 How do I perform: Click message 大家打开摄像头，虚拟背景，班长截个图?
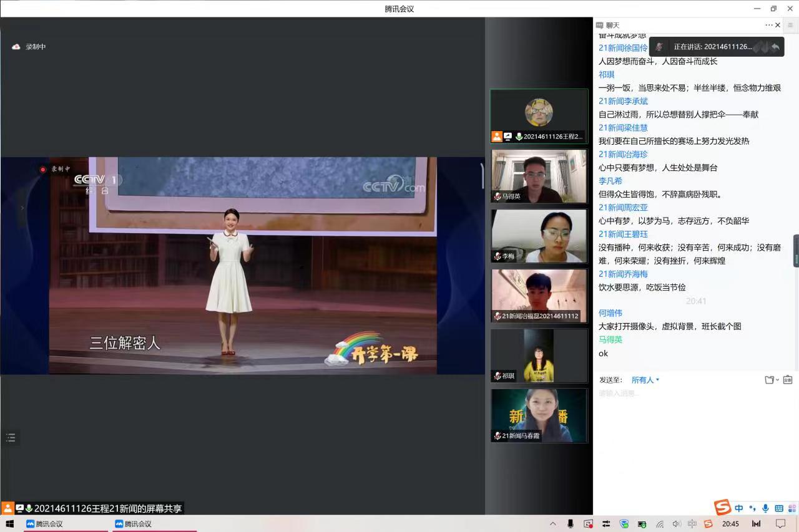[x=670, y=326]
